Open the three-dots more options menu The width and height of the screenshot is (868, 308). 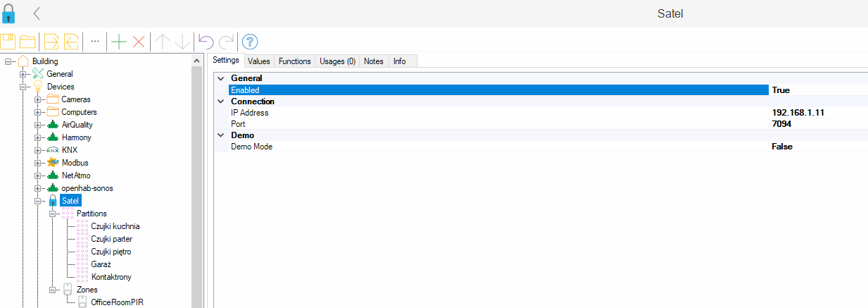point(95,42)
